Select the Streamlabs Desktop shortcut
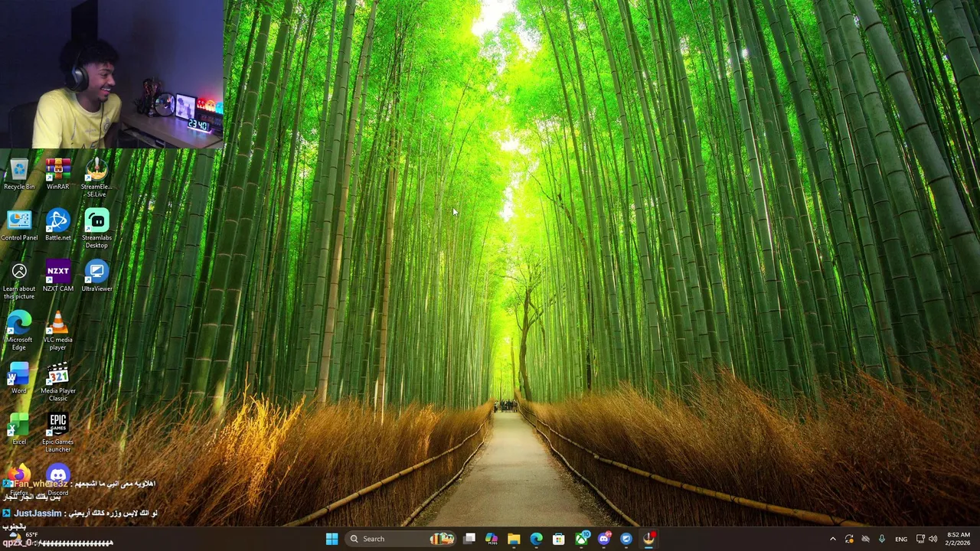 tap(96, 229)
